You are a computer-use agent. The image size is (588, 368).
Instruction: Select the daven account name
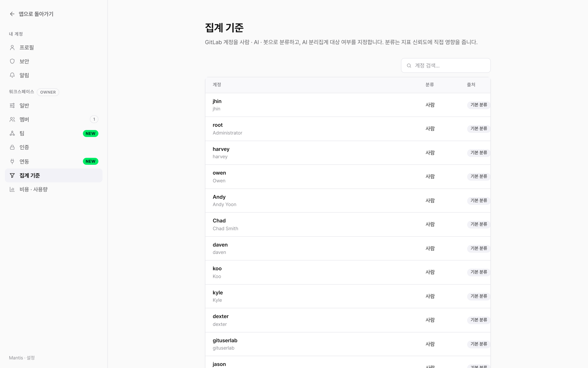(220, 245)
